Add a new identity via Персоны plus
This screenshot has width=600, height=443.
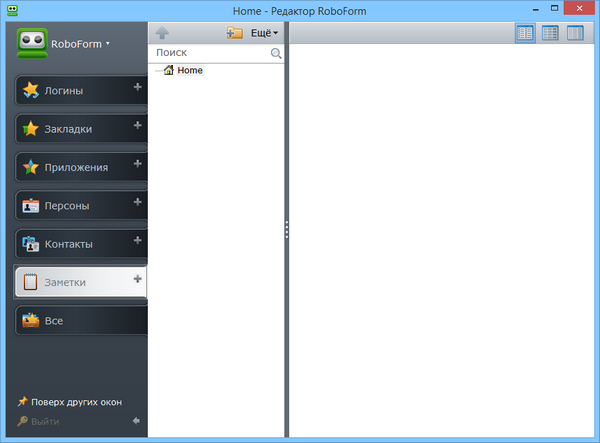point(138,202)
